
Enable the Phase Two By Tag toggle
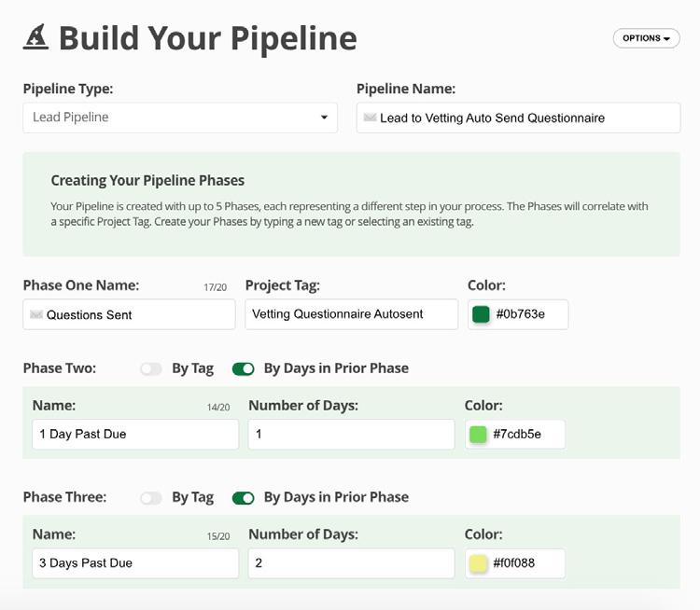pos(150,369)
